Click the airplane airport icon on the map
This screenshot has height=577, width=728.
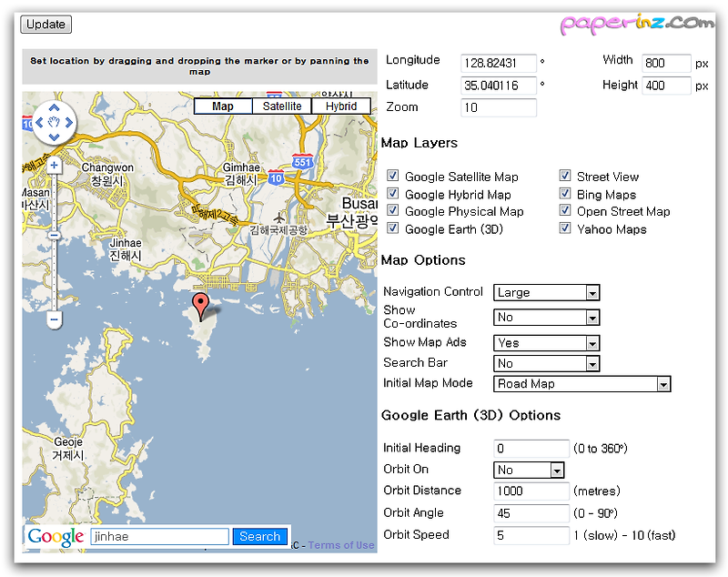[279, 218]
